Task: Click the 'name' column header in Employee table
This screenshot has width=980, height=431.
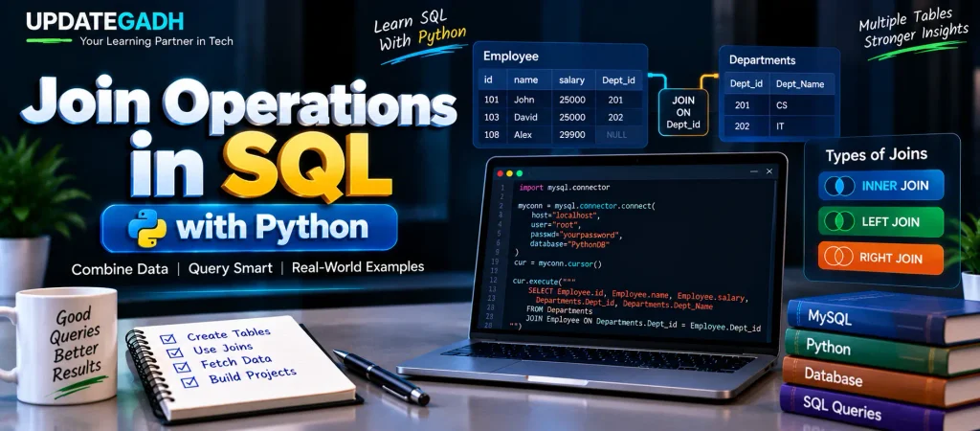Action: [x=526, y=80]
